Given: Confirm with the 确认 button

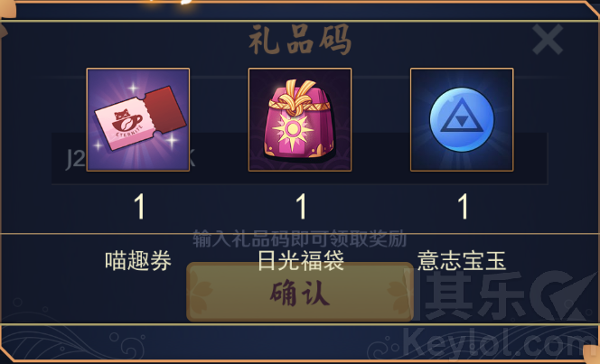Looking at the screenshot, I should click(300, 293).
